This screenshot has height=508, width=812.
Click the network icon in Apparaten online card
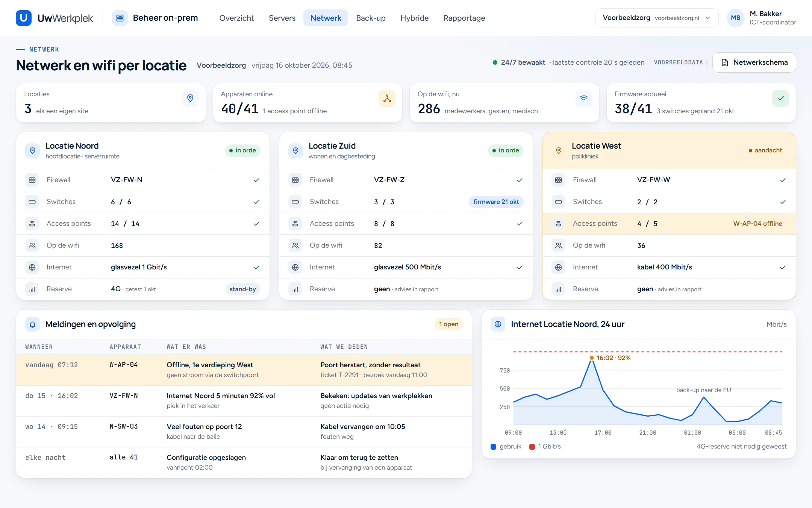click(x=387, y=98)
